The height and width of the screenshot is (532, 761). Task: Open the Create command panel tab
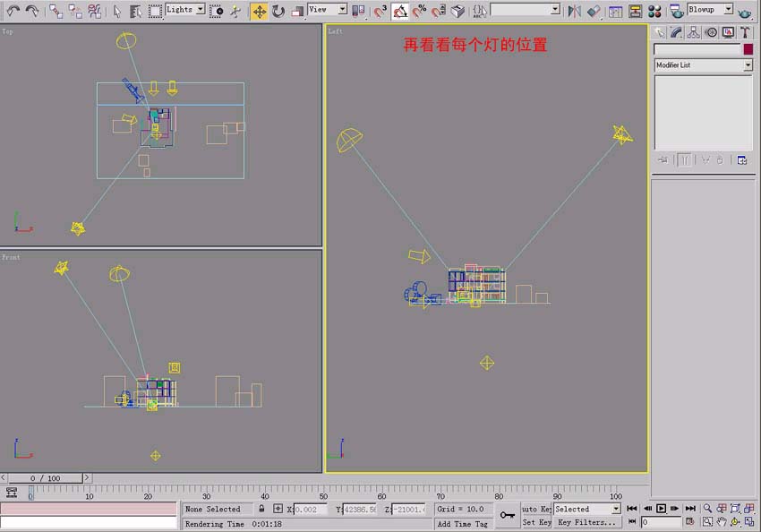click(x=660, y=32)
